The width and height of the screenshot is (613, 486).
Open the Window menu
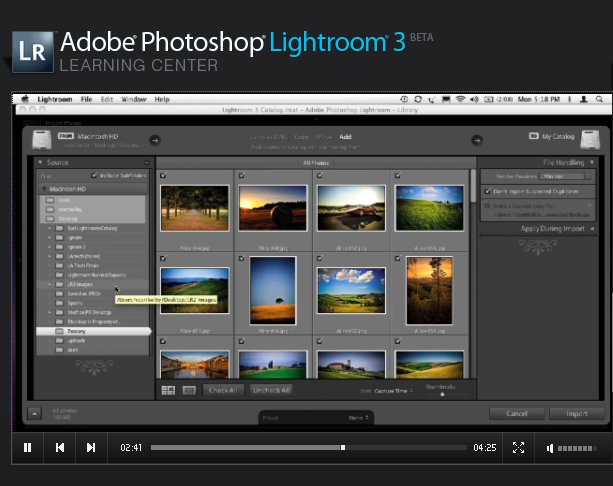[x=132, y=100]
